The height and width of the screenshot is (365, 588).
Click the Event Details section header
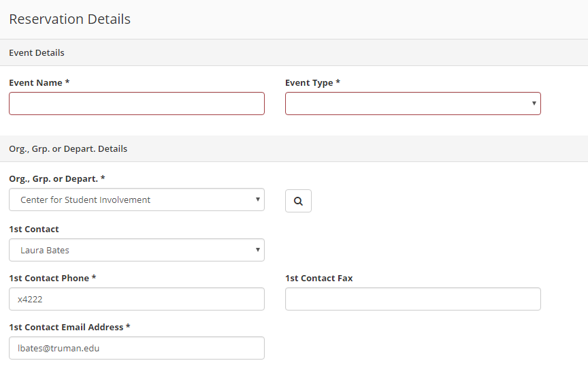tap(37, 53)
